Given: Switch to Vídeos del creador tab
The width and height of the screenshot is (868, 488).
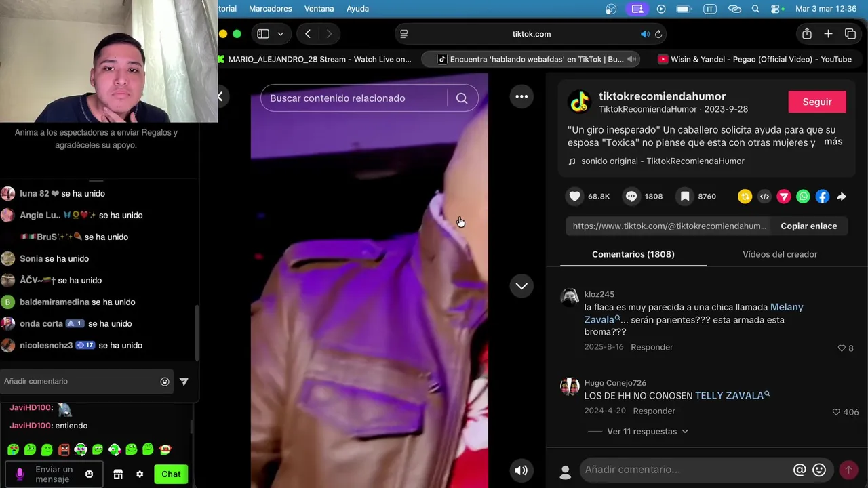Looking at the screenshot, I should pyautogui.click(x=780, y=254).
